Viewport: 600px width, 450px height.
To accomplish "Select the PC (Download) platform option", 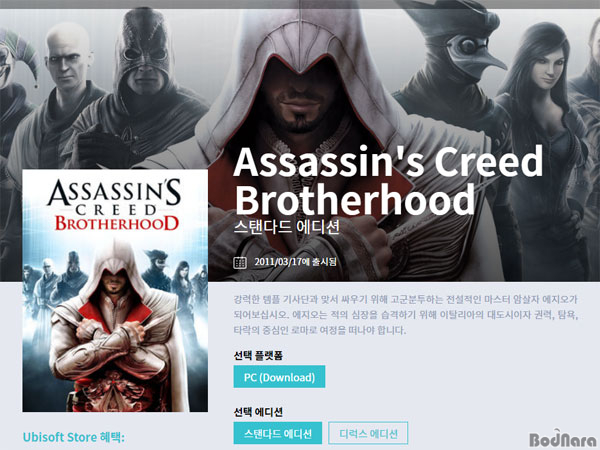I will (279, 377).
